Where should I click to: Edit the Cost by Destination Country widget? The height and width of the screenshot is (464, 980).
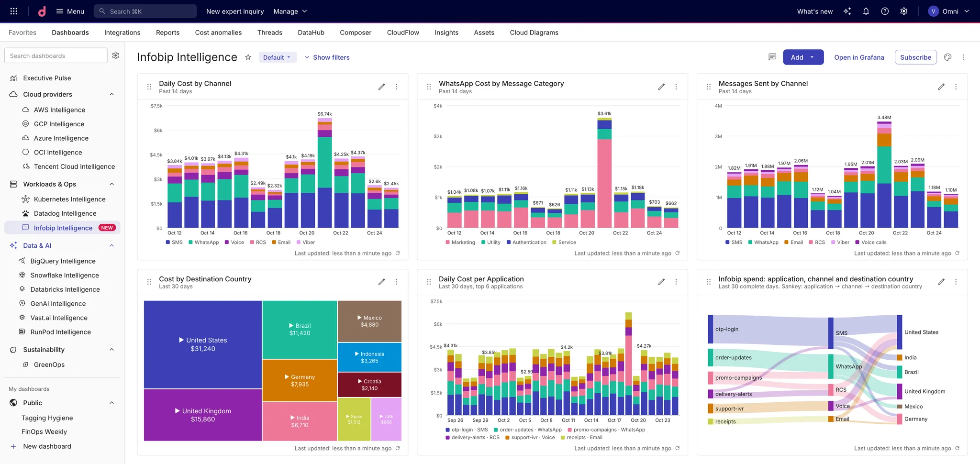tap(381, 282)
